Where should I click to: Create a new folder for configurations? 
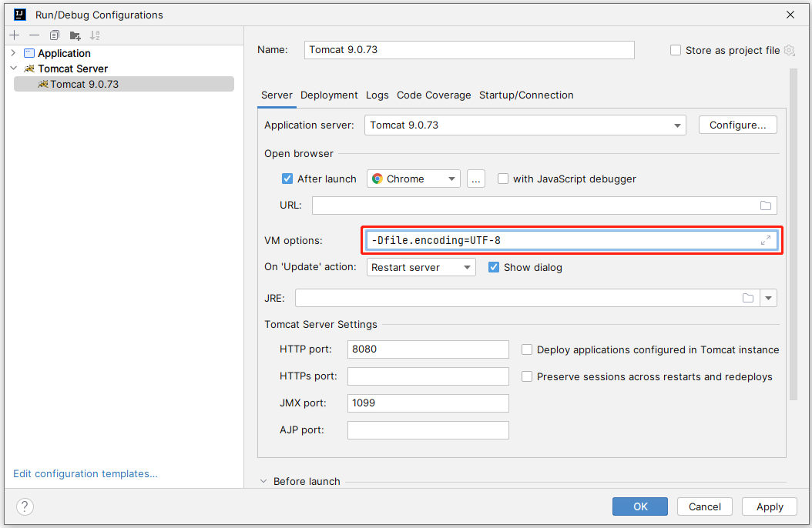tap(75, 35)
